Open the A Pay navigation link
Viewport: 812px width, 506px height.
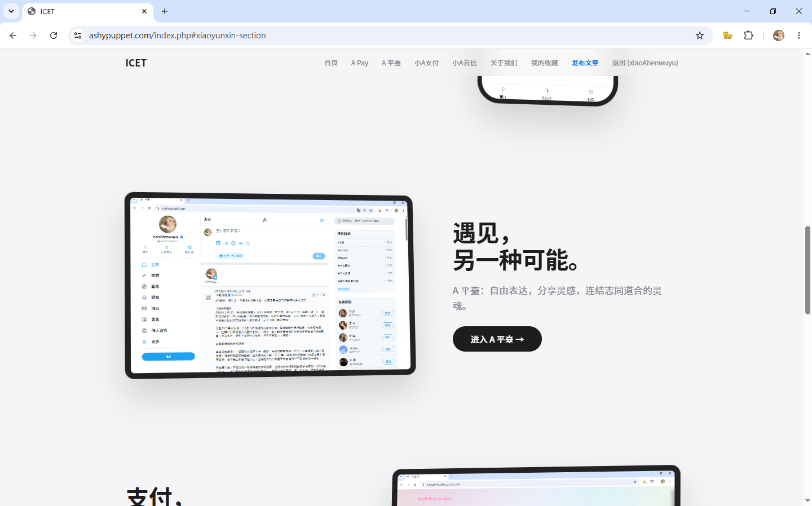360,63
